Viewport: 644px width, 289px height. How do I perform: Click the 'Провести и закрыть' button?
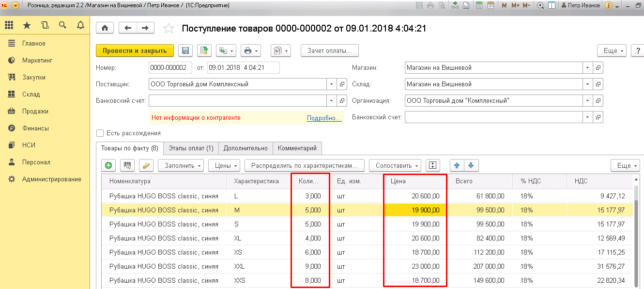tap(135, 50)
